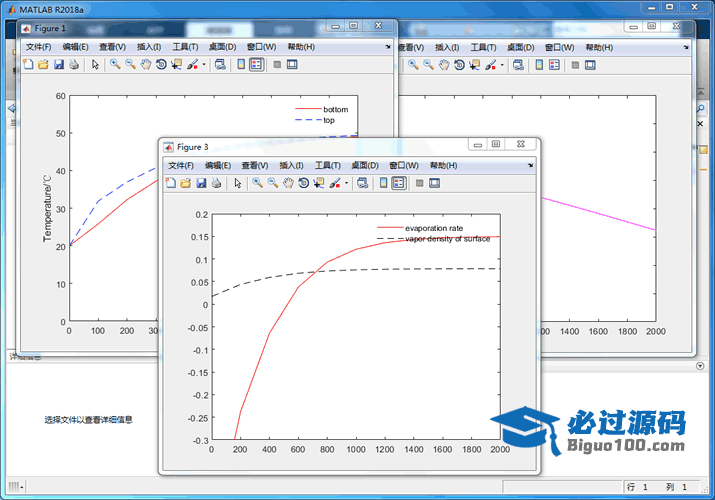
Task: Hide Plot Tools in Figure 3 toolbar
Action: [420, 183]
